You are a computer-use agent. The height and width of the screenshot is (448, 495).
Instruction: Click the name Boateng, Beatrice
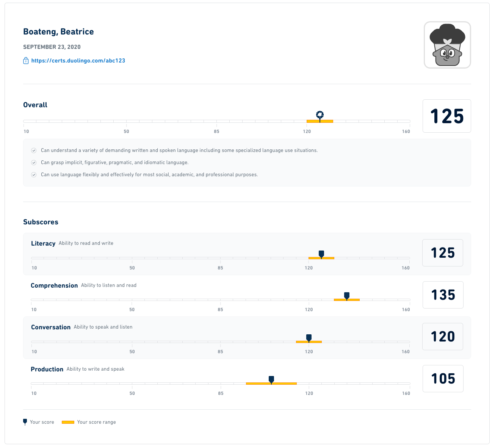point(58,32)
